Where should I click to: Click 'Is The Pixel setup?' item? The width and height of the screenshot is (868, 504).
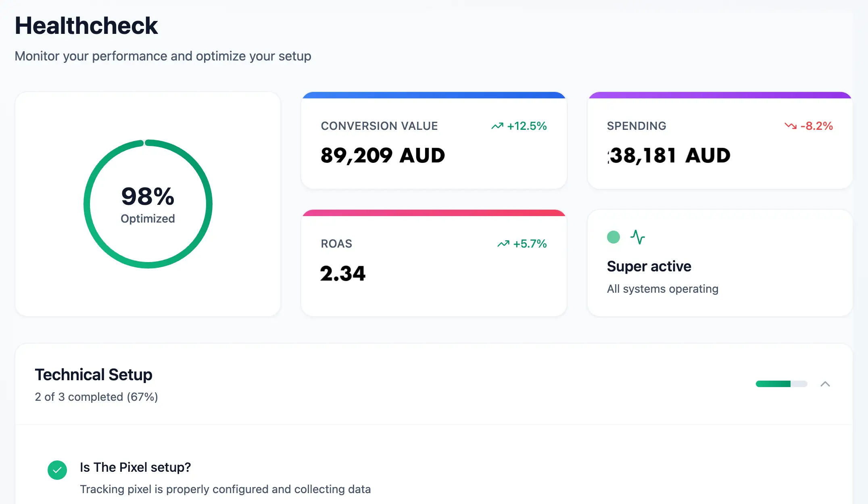(x=135, y=467)
